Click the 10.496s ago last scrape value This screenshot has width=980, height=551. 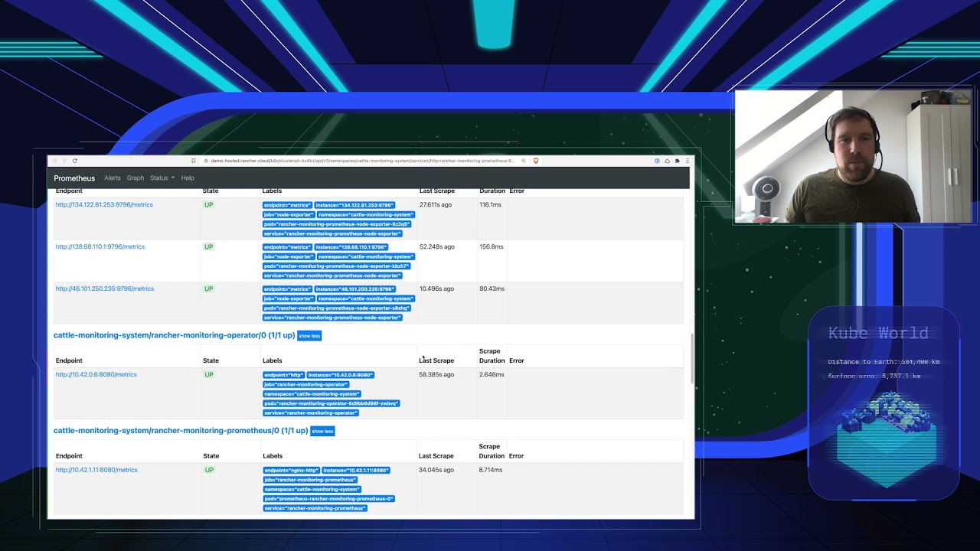[437, 289]
